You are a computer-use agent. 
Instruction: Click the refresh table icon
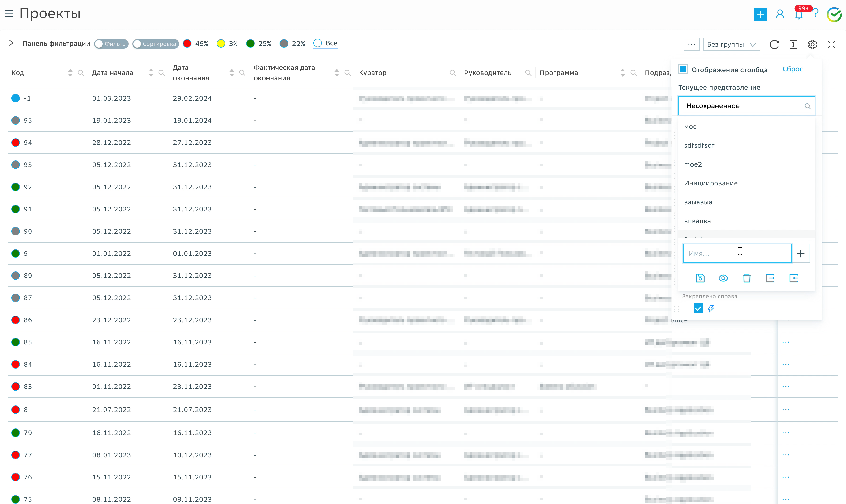(x=774, y=45)
